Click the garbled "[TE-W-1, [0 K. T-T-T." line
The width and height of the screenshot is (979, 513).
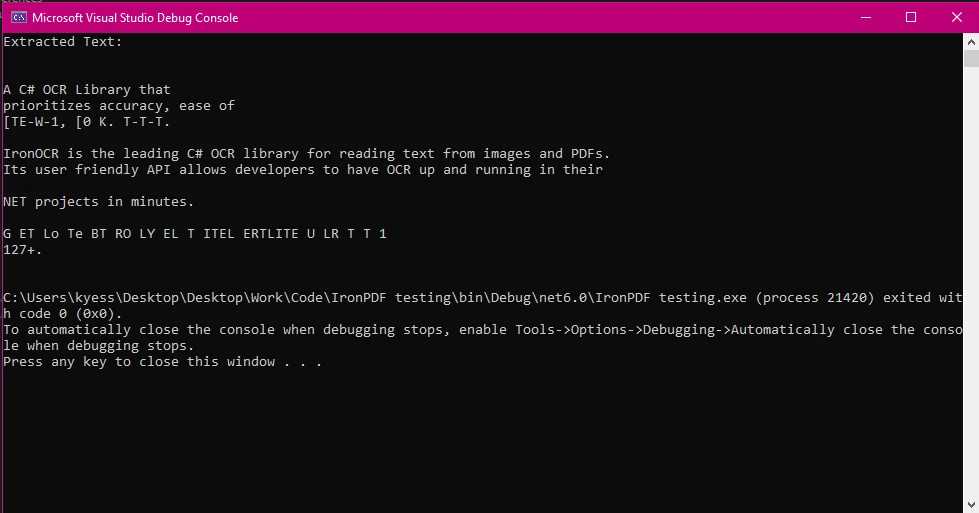(x=87, y=122)
